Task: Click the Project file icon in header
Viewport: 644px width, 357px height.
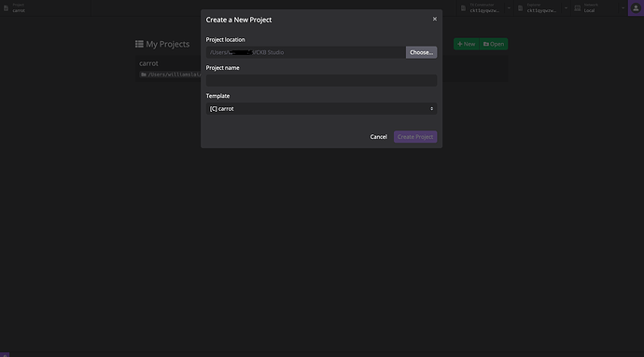Action: point(6,8)
